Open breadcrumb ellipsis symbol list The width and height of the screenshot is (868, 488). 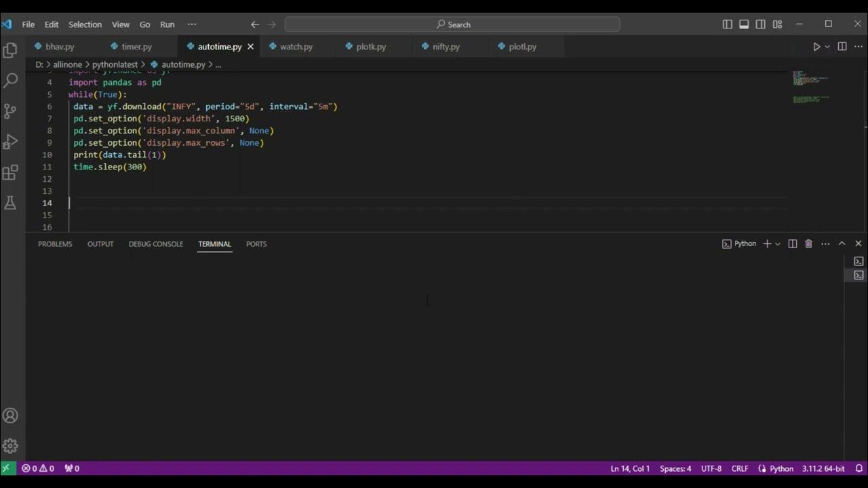coord(218,64)
